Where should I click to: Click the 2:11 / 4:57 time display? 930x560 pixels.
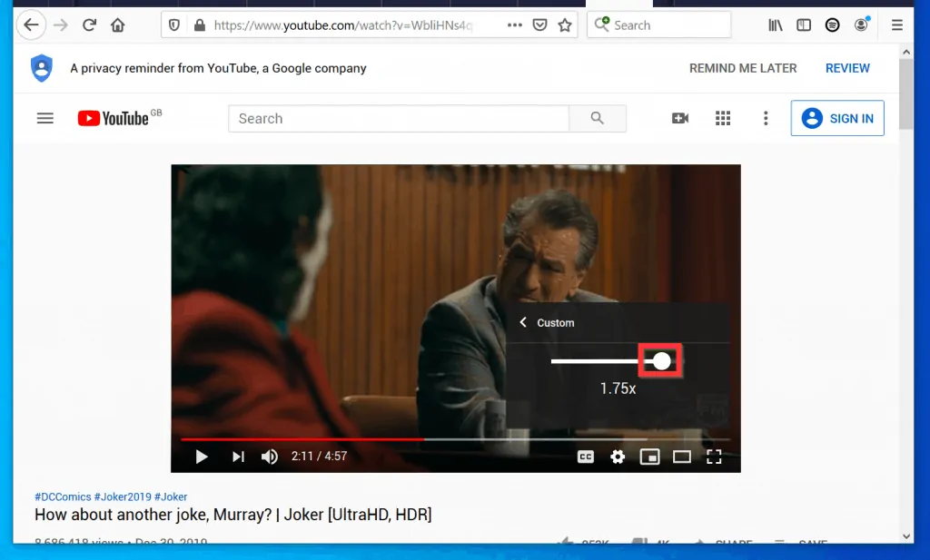coord(319,457)
